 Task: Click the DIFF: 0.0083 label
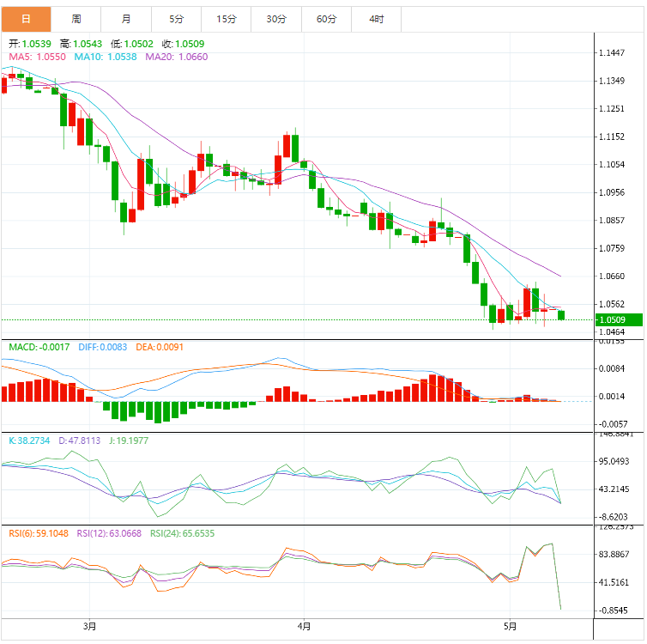pos(103,347)
